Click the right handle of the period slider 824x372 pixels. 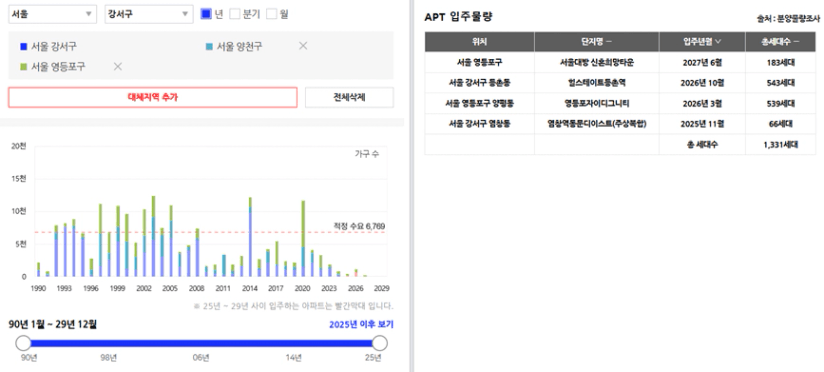[x=379, y=343]
